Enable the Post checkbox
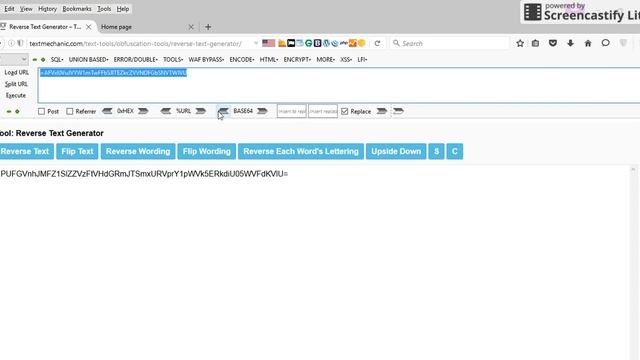 pyautogui.click(x=41, y=111)
